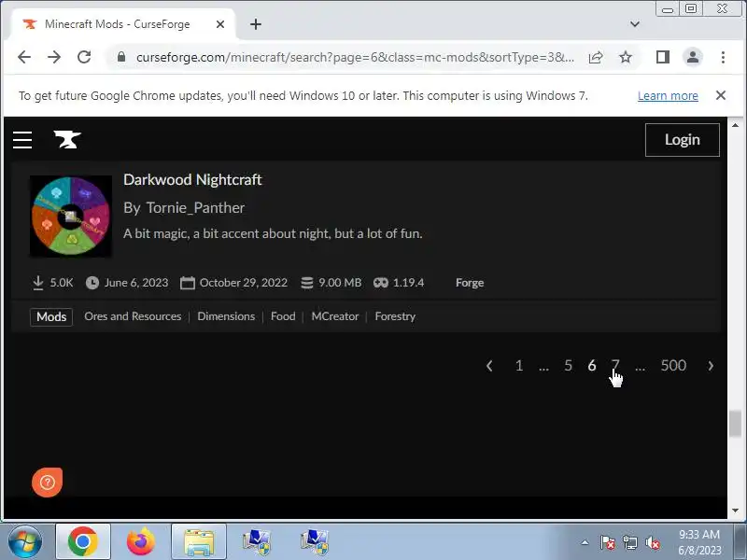Go to previous results page arrow

[x=489, y=366]
